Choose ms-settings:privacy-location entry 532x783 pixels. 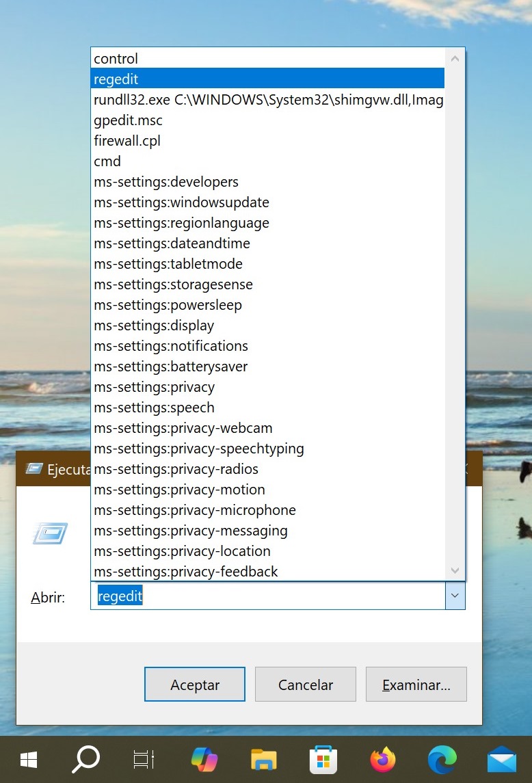[x=268, y=550]
